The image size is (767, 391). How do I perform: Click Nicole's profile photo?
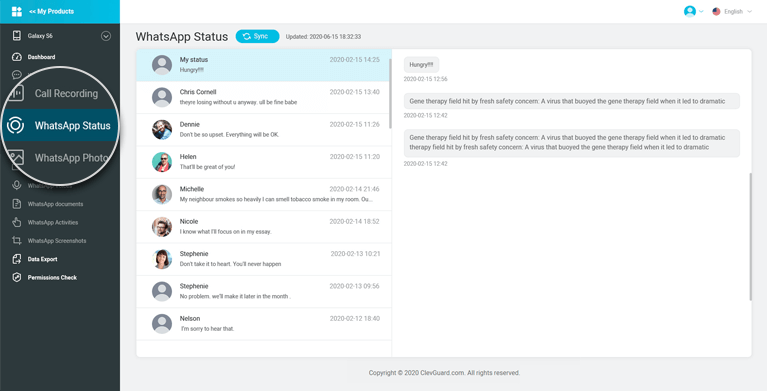pyautogui.click(x=162, y=227)
